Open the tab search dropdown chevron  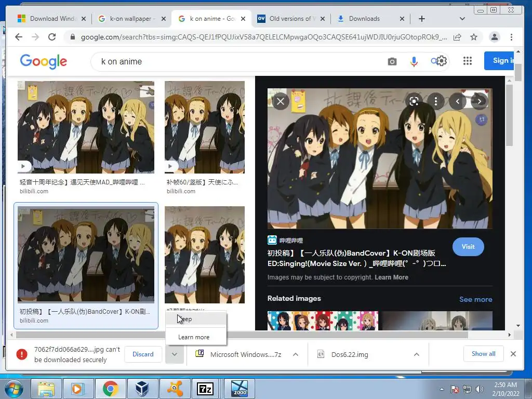coord(462,19)
